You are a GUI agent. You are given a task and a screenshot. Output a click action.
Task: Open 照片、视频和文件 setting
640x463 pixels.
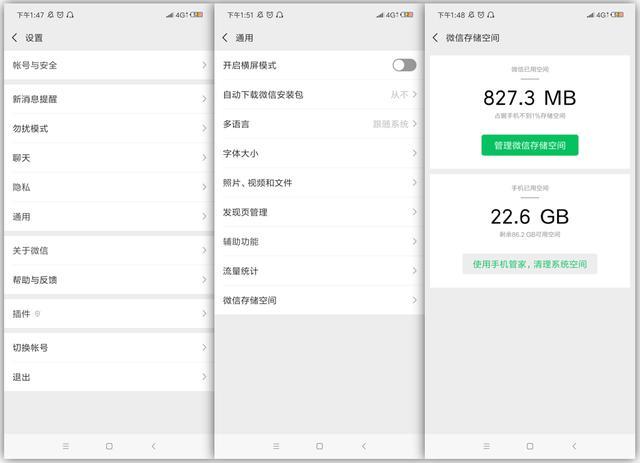[x=319, y=183]
